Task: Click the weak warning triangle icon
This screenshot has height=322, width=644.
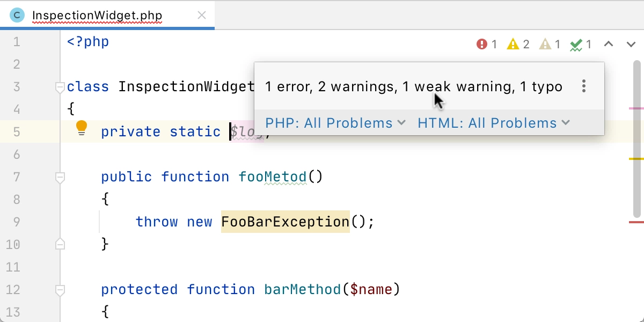Action: coord(545,44)
